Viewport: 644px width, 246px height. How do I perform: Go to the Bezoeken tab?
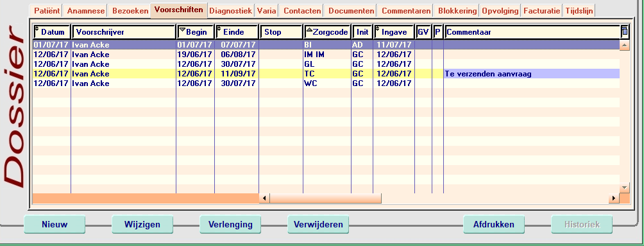pos(130,11)
